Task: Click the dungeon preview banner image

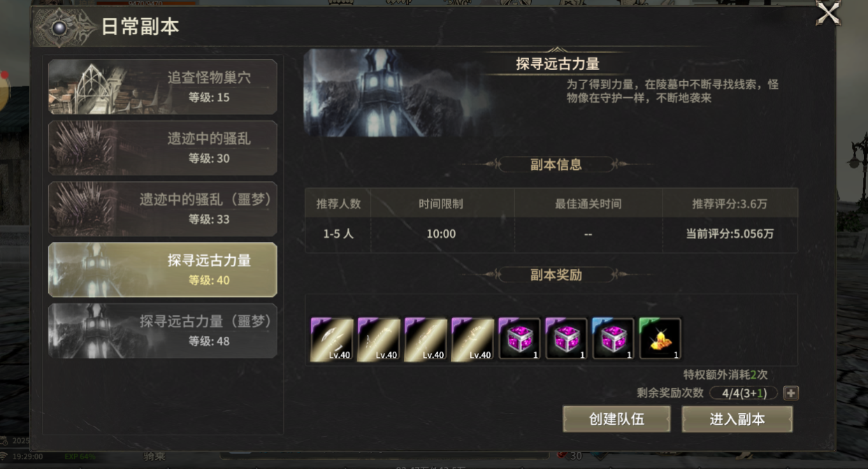Action: click(396, 93)
